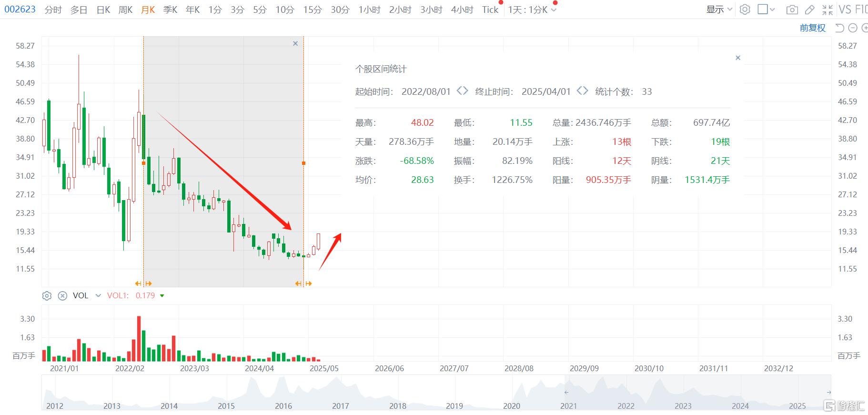Click the start date 2022/08/01 value
This screenshot has height=415, width=868.
[x=426, y=91]
